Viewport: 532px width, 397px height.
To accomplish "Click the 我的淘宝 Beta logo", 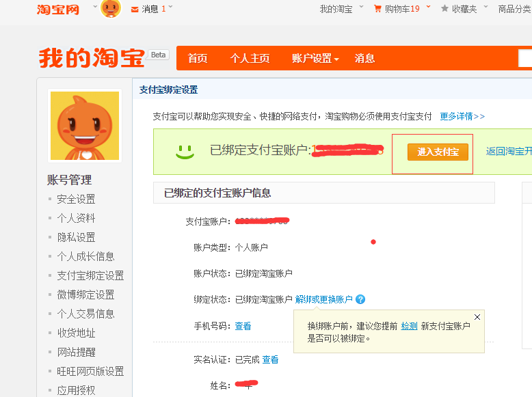I will [103, 57].
